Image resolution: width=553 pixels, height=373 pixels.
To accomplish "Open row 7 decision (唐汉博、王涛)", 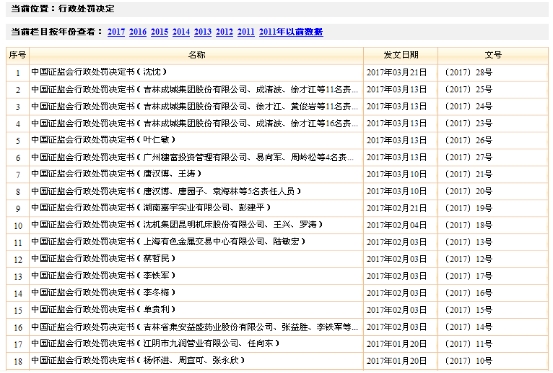I will point(117,174).
